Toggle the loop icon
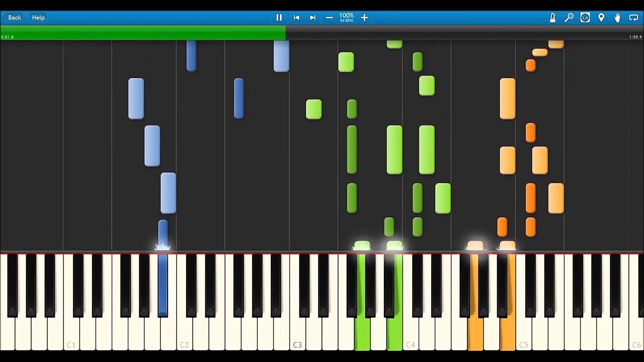 pyautogui.click(x=633, y=18)
